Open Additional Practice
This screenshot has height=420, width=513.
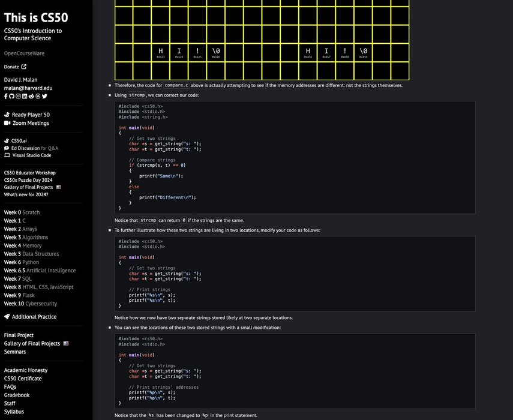[x=34, y=317]
